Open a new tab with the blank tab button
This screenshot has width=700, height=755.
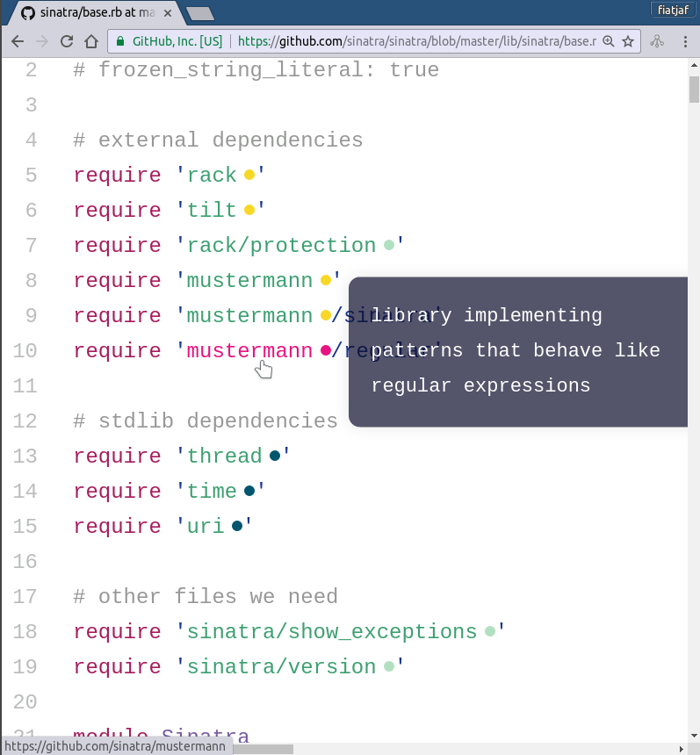point(200,13)
